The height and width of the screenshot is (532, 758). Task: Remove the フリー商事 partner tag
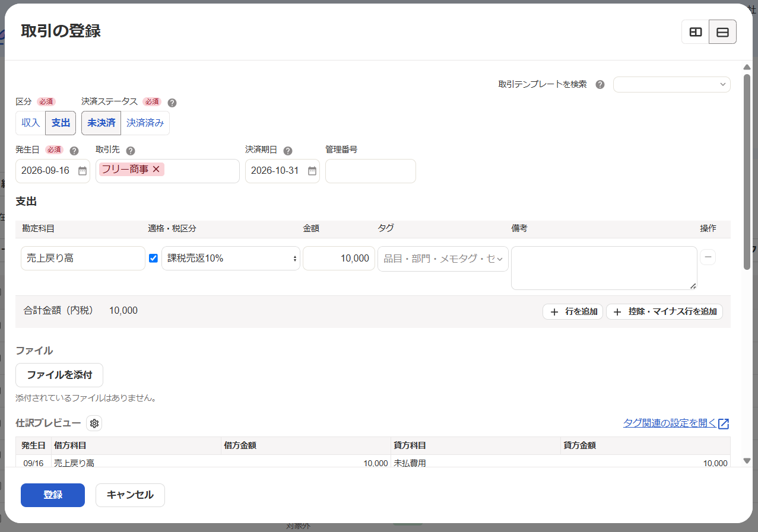tap(156, 170)
